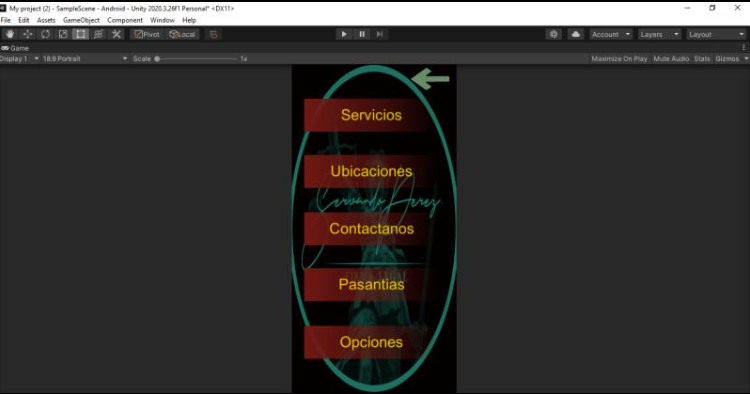Image resolution: width=750 pixels, height=394 pixels.
Task: Select the Hand tool in toolbar
Action: point(10,34)
